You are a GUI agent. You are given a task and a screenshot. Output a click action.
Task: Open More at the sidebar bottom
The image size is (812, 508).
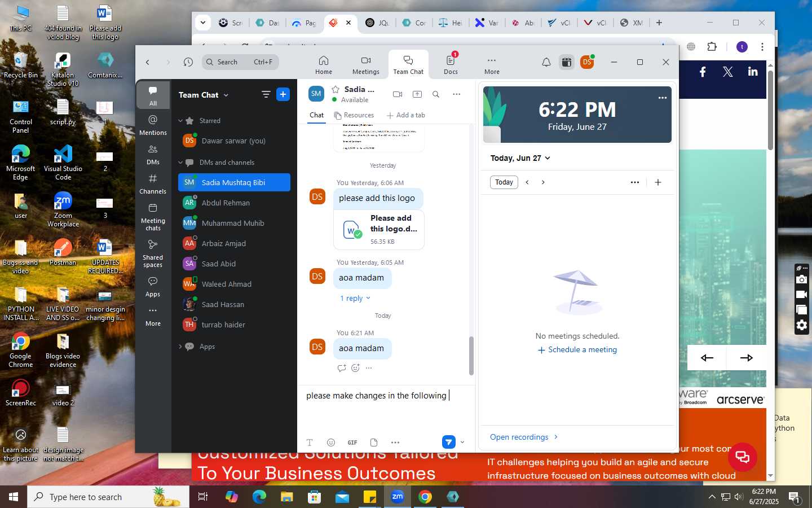(153, 317)
